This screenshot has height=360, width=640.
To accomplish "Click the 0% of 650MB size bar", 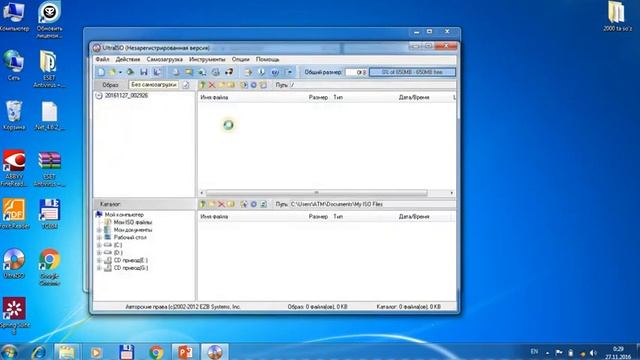I will (412, 72).
